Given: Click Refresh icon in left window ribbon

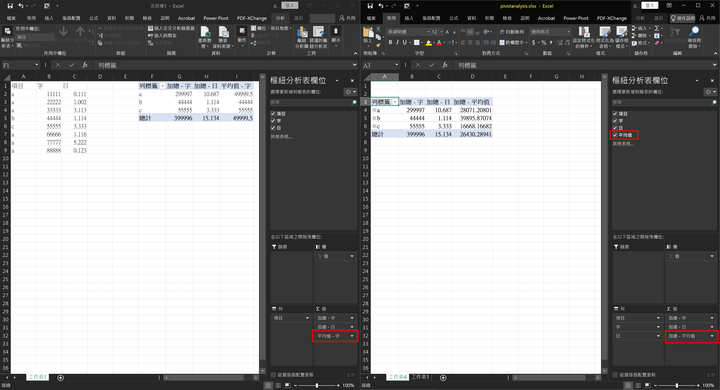Looking at the screenshot, I should coord(205,37).
